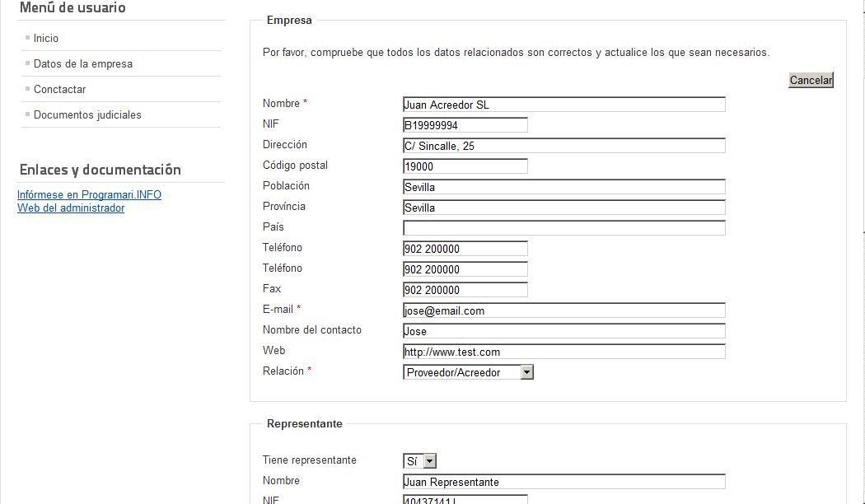This screenshot has width=865, height=504.
Task: Click the bullet icon next to Inicio
Action: pos(27,38)
